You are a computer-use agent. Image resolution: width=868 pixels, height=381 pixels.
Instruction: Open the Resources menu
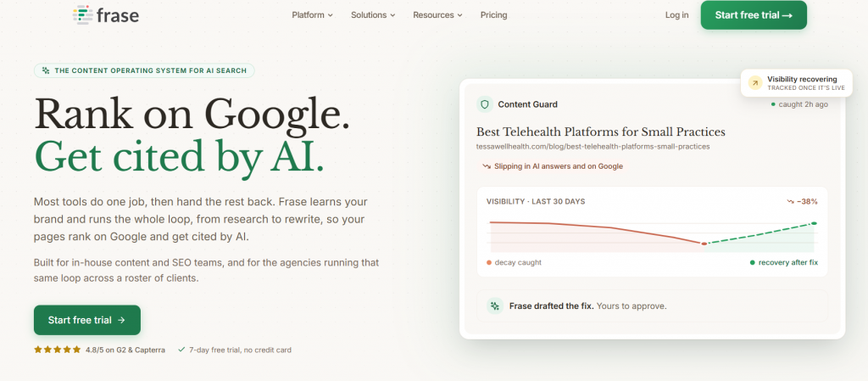pyautogui.click(x=437, y=15)
